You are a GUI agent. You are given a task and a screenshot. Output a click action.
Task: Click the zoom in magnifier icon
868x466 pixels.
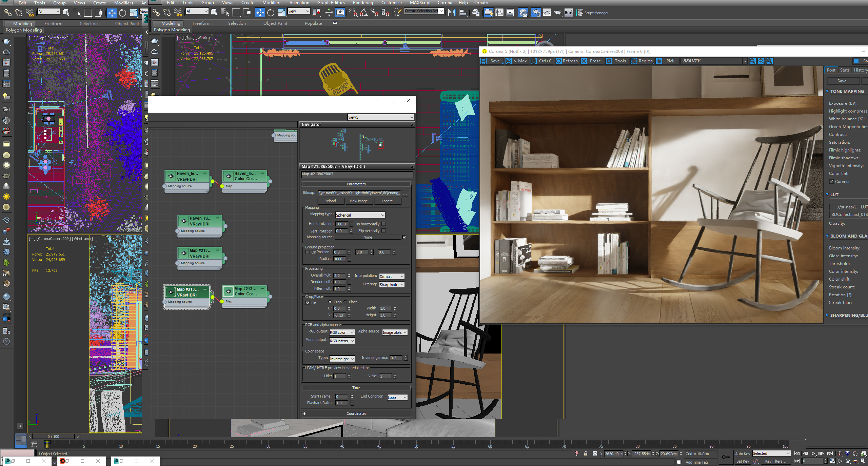point(752,61)
